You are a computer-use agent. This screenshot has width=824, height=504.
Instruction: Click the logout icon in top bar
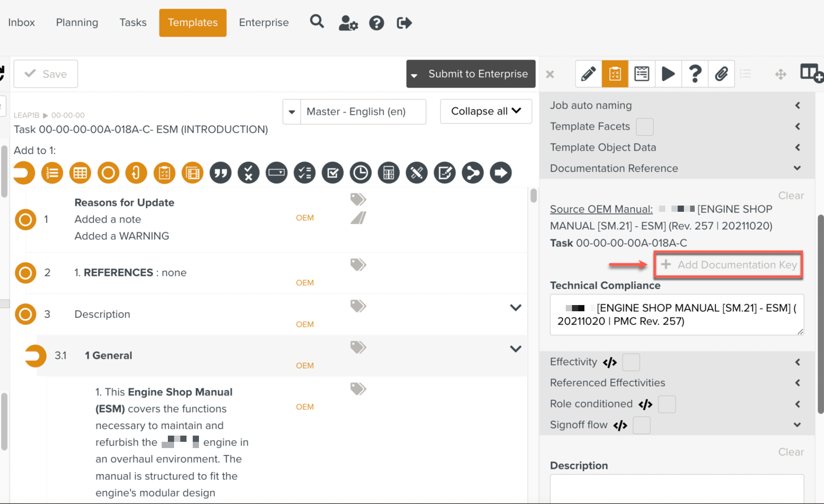pyautogui.click(x=404, y=23)
